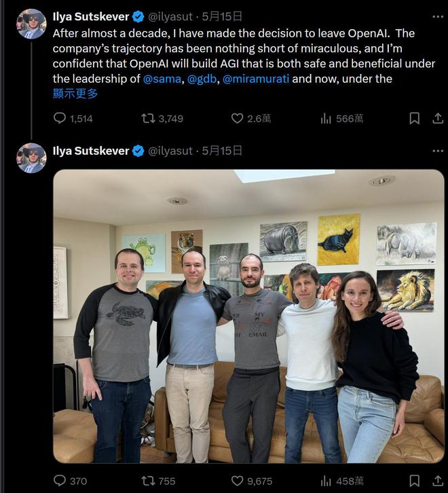The image size is (448, 493).
Task: Reply to the first tweet (1,514 comments)
Action: 73,119
